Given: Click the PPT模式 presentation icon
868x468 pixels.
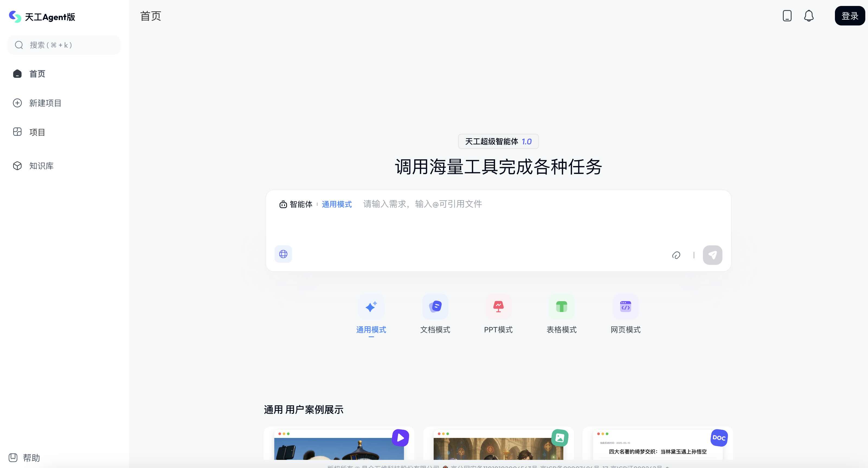Looking at the screenshot, I should 498,306.
